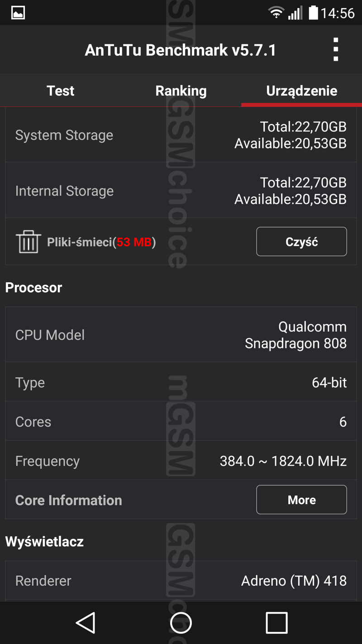Tap the cellular signal strength icon
The image size is (362, 644).
click(x=295, y=13)
